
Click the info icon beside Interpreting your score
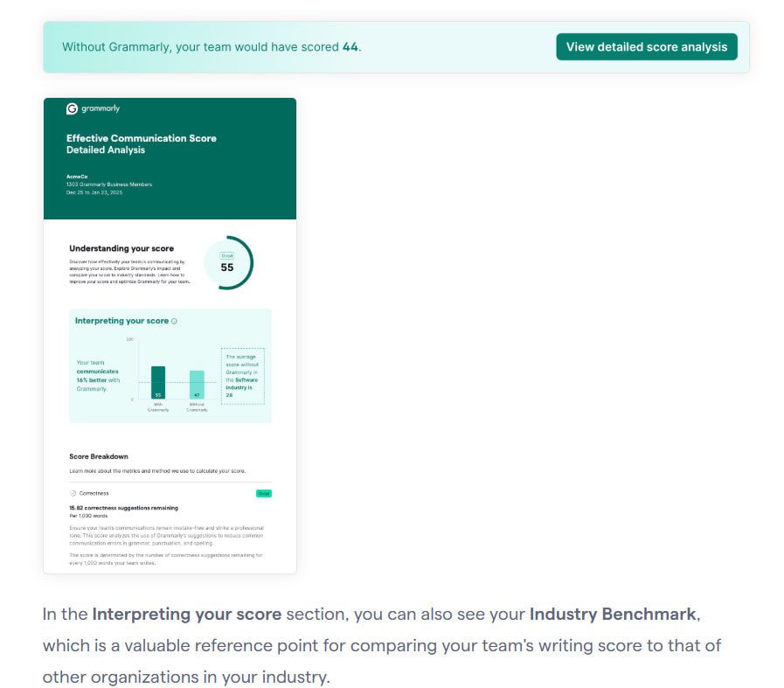click(x=174, y=322)
